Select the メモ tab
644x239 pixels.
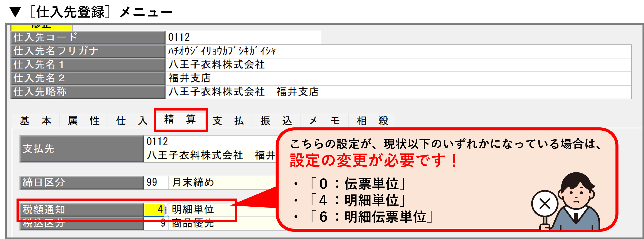pyautogui.click(x=324, y=121)
